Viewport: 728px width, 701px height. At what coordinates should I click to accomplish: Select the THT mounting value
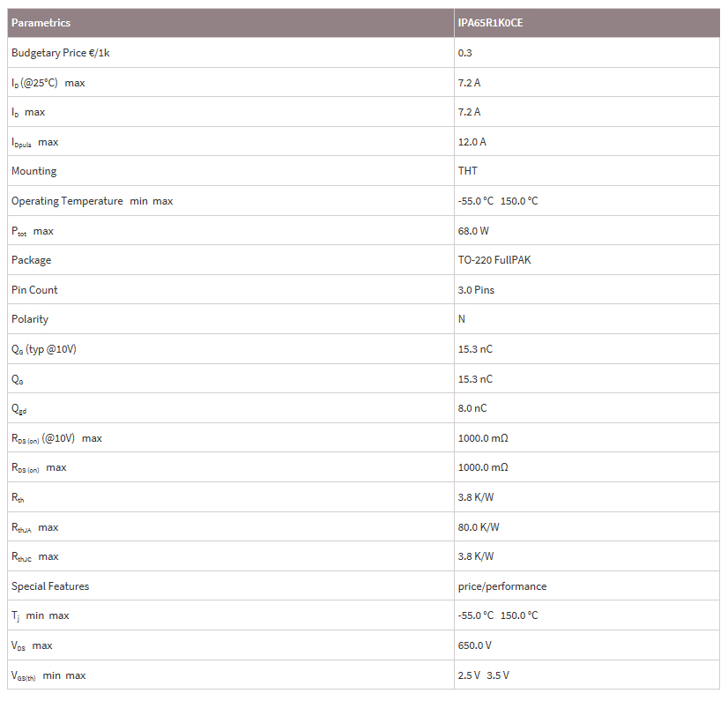point(468,171)
